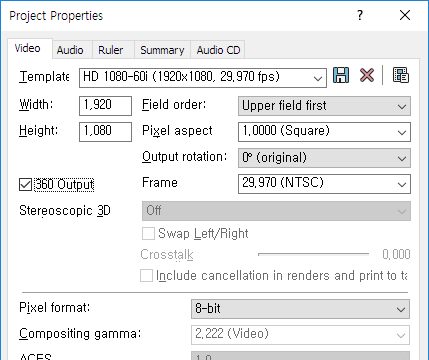
Task: Close the Project Properties dialog
Action: 405,15
